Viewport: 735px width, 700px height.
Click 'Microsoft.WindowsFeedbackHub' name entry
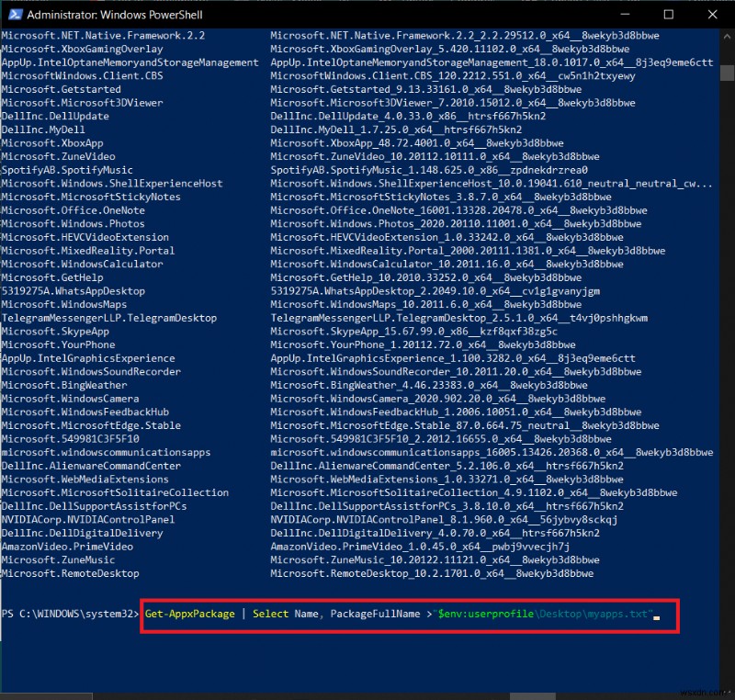[85, 412]
